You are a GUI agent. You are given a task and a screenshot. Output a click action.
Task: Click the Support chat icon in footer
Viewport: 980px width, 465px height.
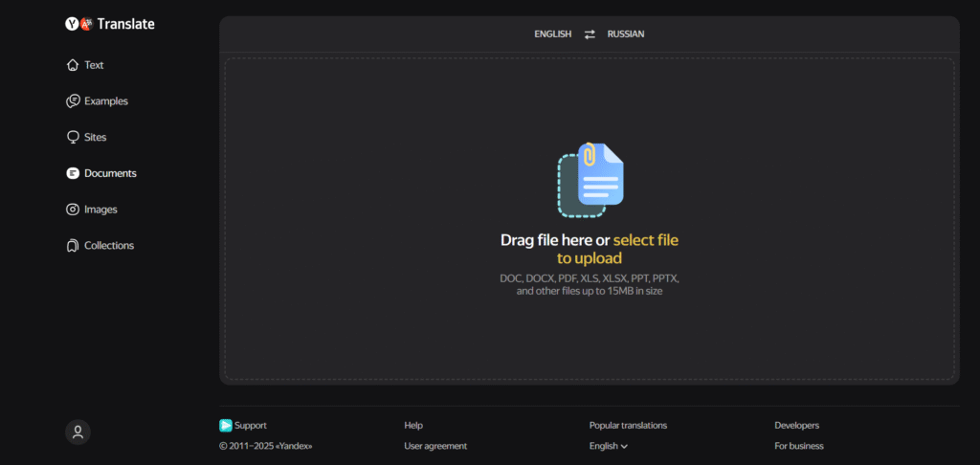tap(226, 426)
